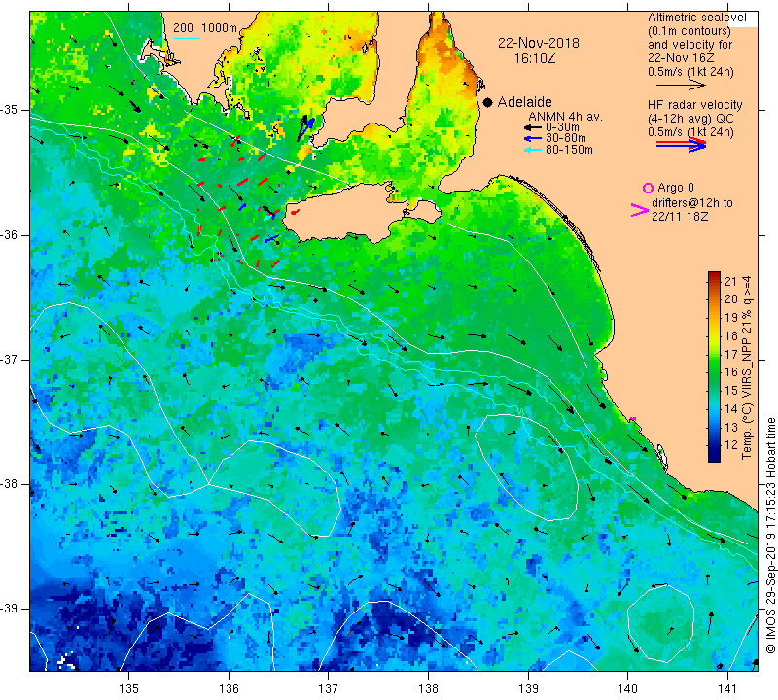Click latitude label '-37' on left axis
Screen dimensions: 778x700
pyautogui.click(x=10, y=359)
